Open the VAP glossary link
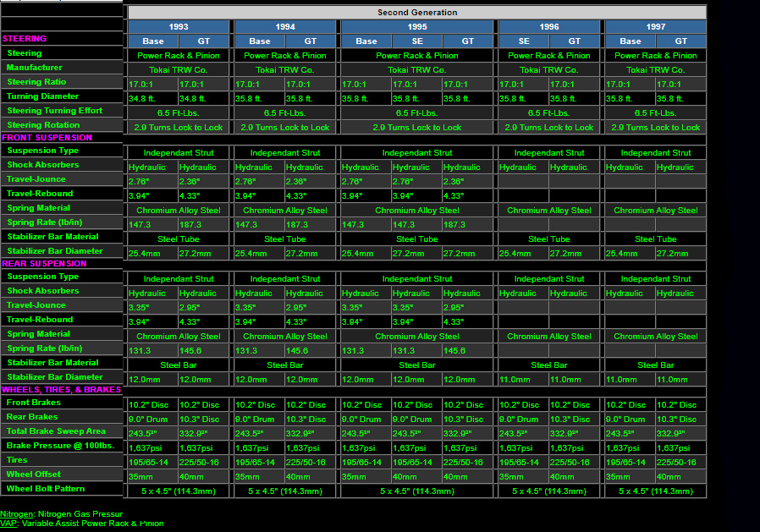 click(8, 524)
